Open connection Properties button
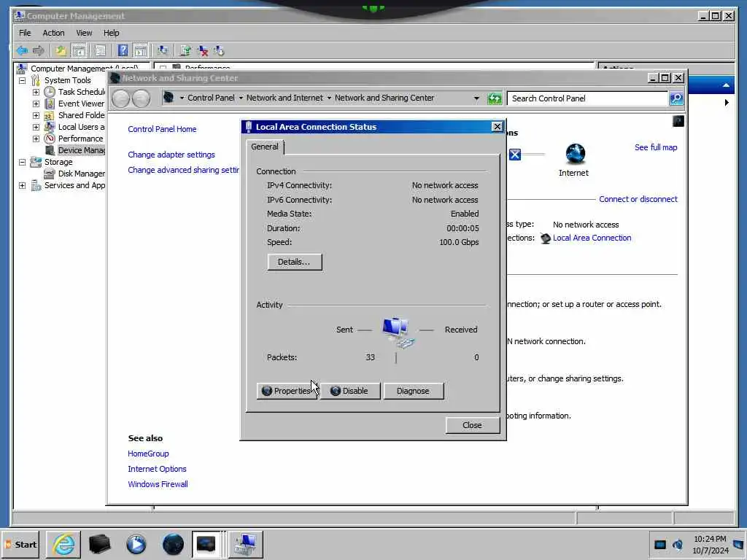747x560 pixels. (x=287, y=391)
